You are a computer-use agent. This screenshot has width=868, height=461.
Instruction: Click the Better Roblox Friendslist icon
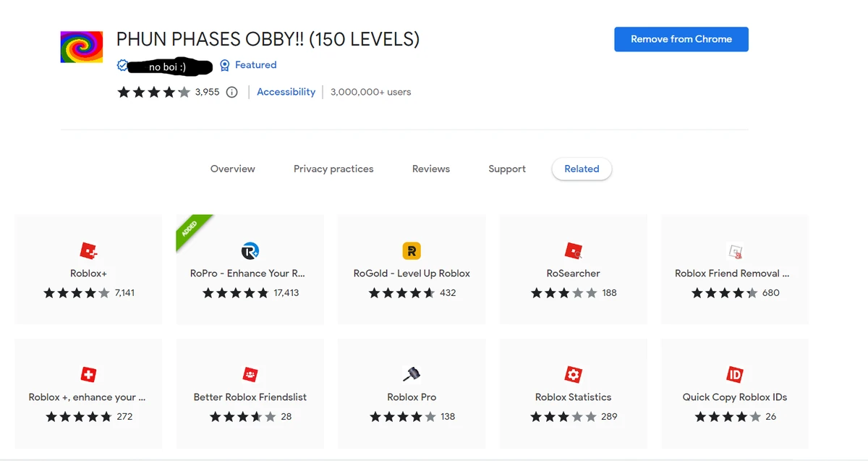click(250, 374)
